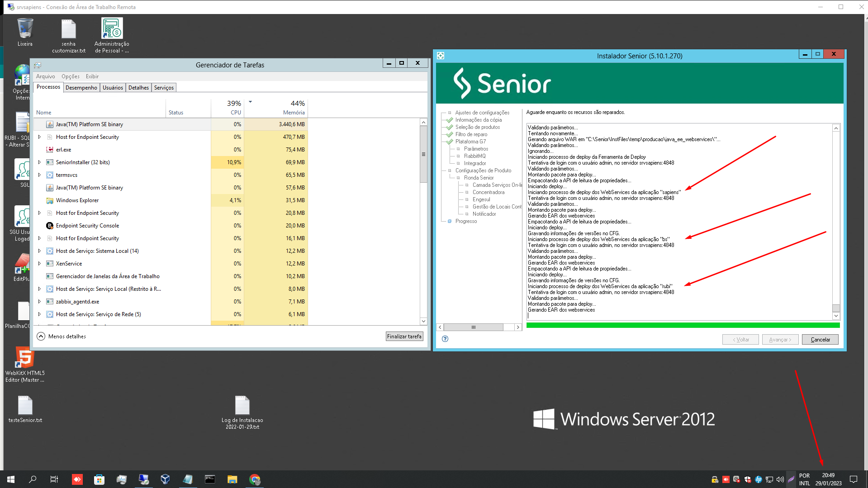The width and height of the screenshot is (868, 488).
Task: Expand the termsvcs process group
Action: (39, 175)
